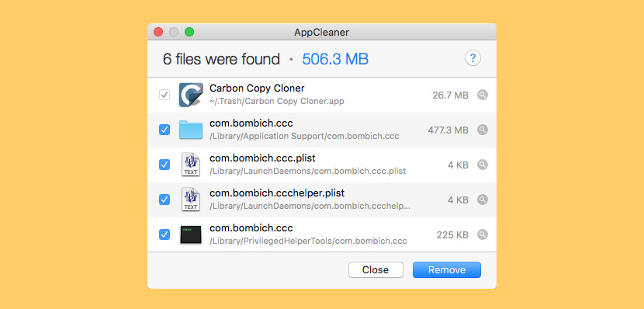Reveal Carbon Copy Cloner app in Finder
Screen dimensions: 644x309
pyautogui.click(x=483, y=95)
